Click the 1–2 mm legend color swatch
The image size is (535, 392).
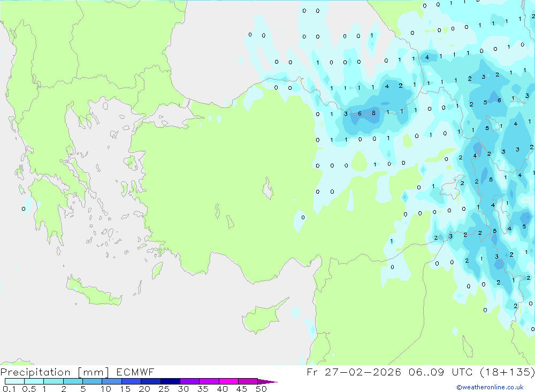pos(53,381)
